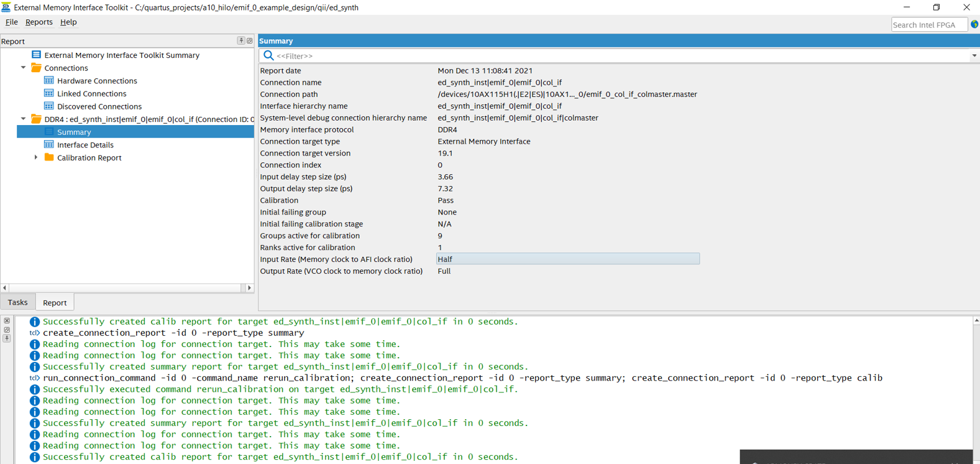
Task: Select Discovered Connections report
Action: [x=99, y=106]
